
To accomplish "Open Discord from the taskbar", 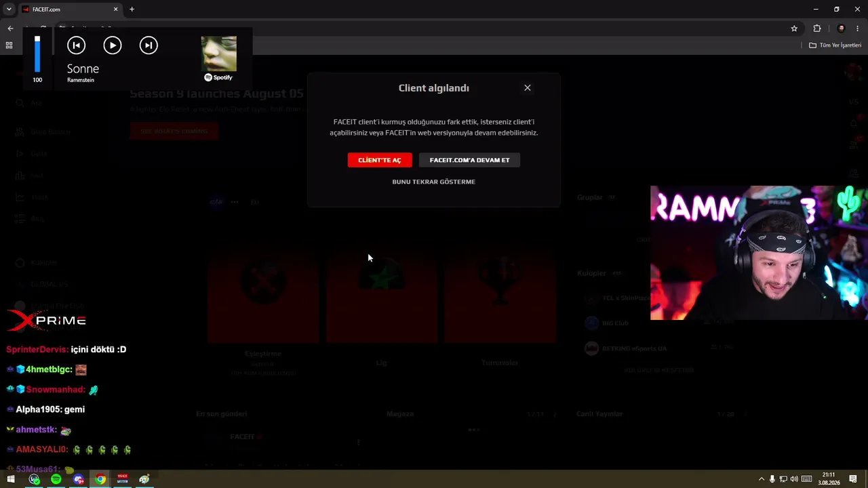I will (79, 479).
